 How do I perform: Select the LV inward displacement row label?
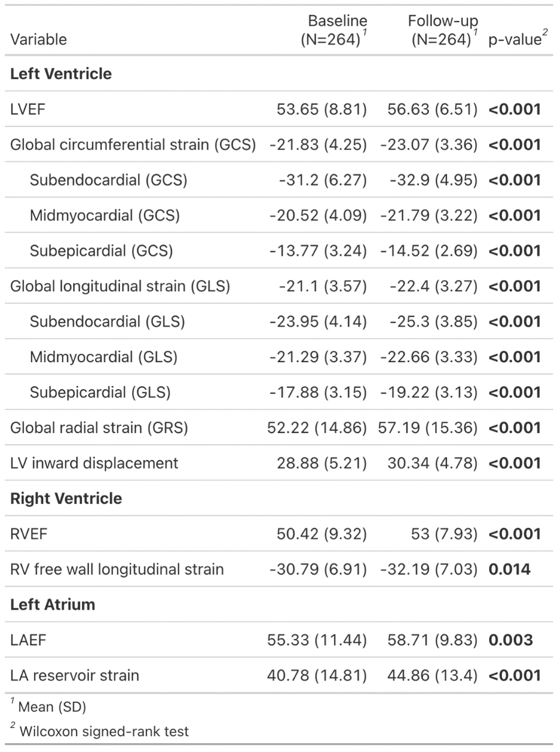pyautogui.click(x=94, y=463)
